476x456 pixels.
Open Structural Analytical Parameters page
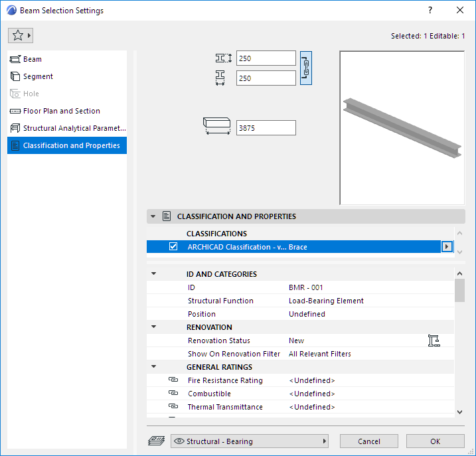pos(67,128)
